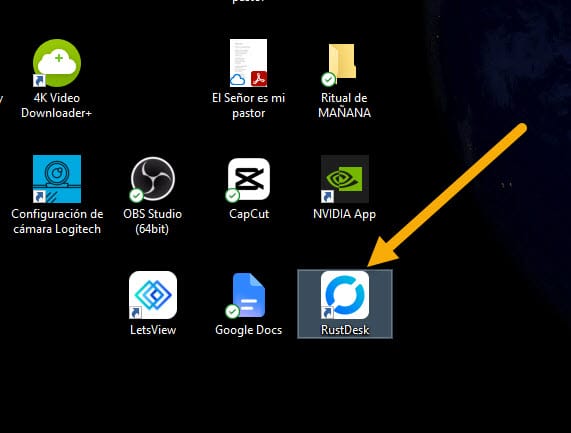Viewport: 571px width, 433px height.
Task: Click the "RustDesk" label text
Action: [345, 330]
